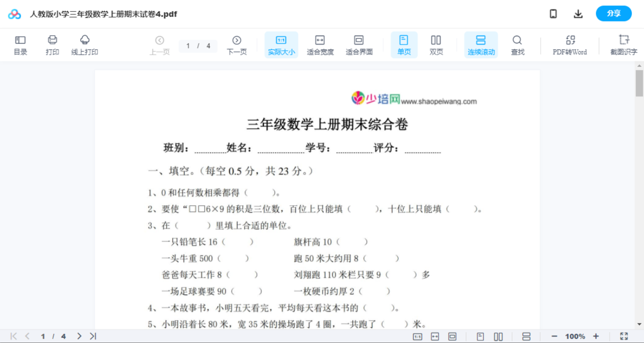644x343 pixels.
Task: Click the download icon in the top bar
Action: tap(578, 13)
